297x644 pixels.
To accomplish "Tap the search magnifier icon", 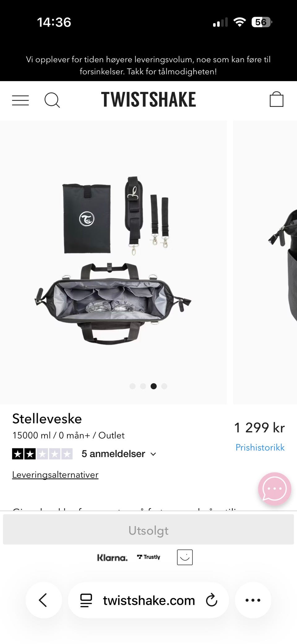I will click(52, 100).
